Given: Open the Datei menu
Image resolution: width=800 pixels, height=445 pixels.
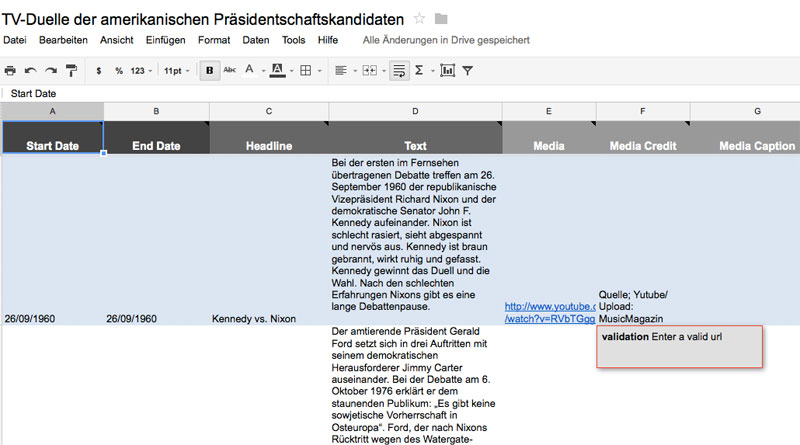Looking at the screenshot, I should pyautogui.click(x=15, y=40).
